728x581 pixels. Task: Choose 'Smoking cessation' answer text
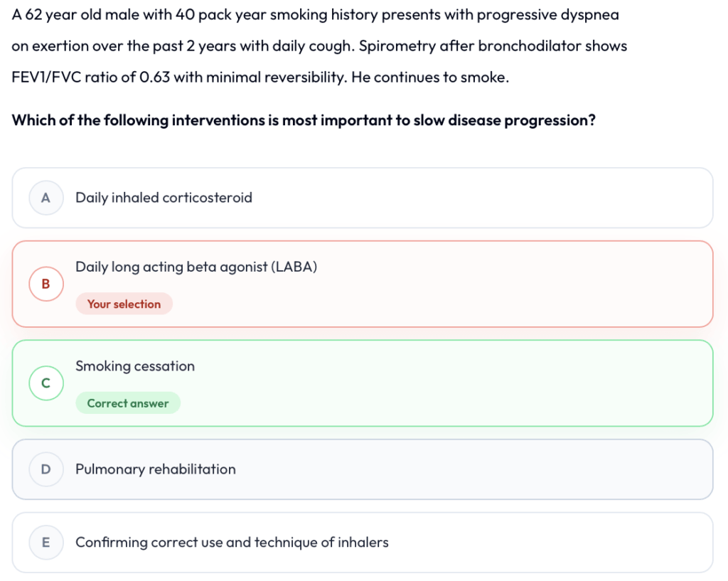pyautogui.click(x=135, y=366)
